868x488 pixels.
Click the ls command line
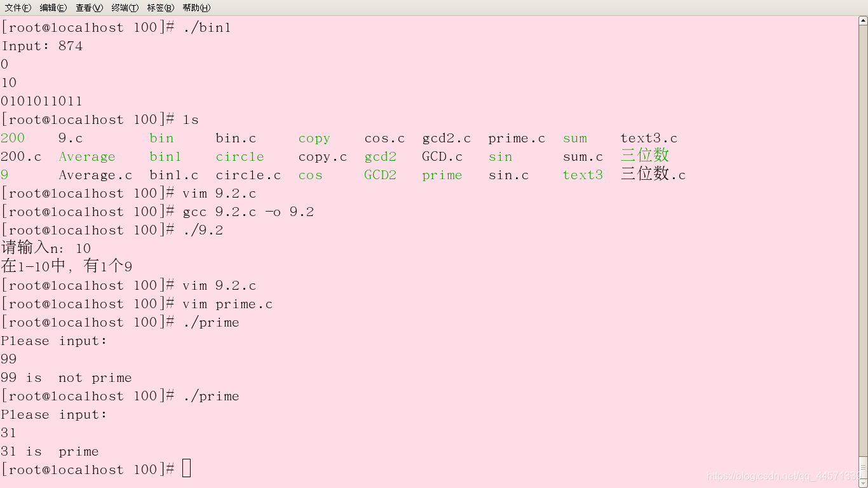click(191, 120)
